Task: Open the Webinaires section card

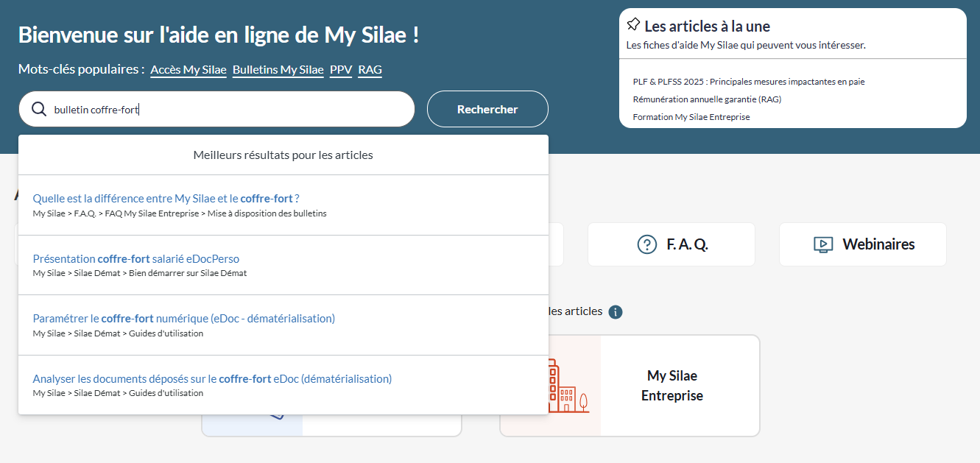Action: pyautogui.click(x=863, y=244)
